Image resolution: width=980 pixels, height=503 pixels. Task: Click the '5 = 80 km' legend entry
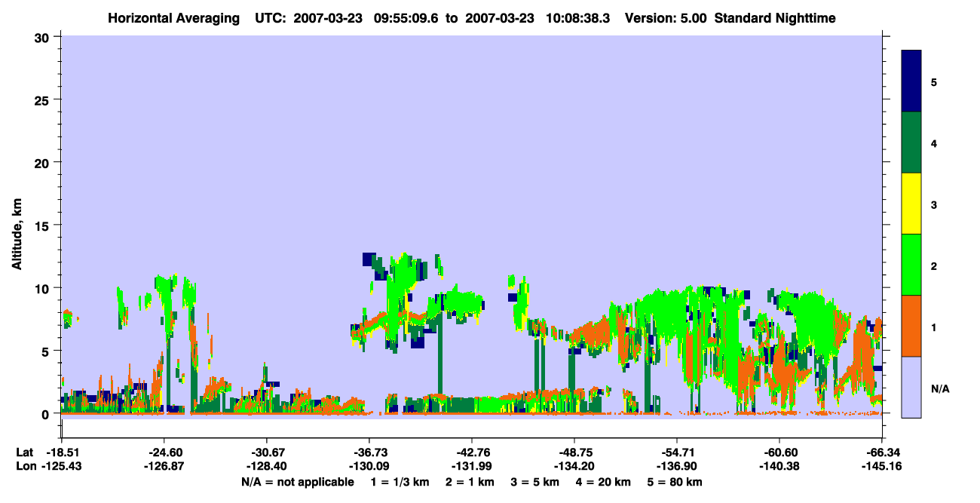click(x=675, y=482)
